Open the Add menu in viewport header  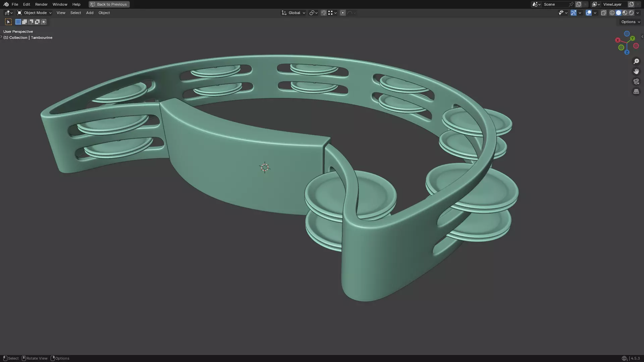pyautogui.click(x=90, y=13)
